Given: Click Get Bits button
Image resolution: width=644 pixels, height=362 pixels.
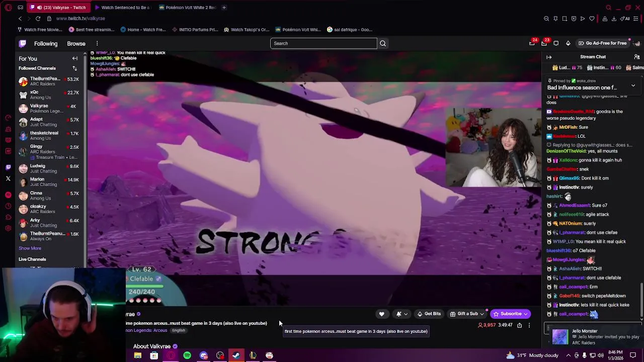Looking at the screenshot, I should (429, 314).
